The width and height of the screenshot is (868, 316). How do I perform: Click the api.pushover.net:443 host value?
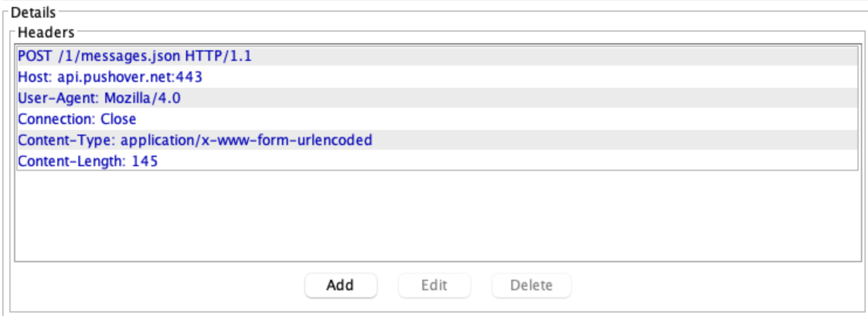[130, 77]
